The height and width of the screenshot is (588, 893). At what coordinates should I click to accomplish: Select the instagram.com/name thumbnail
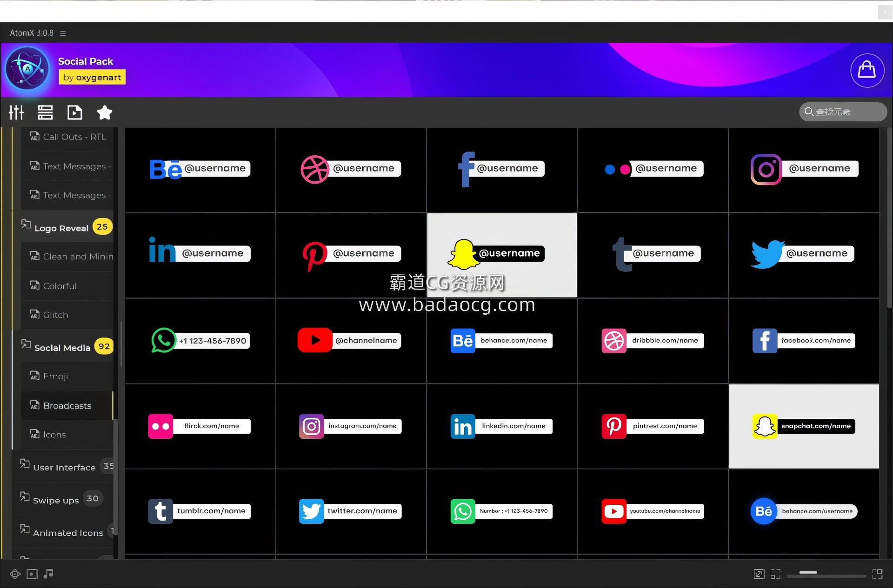pyautogui.click(x=351, y=426)
